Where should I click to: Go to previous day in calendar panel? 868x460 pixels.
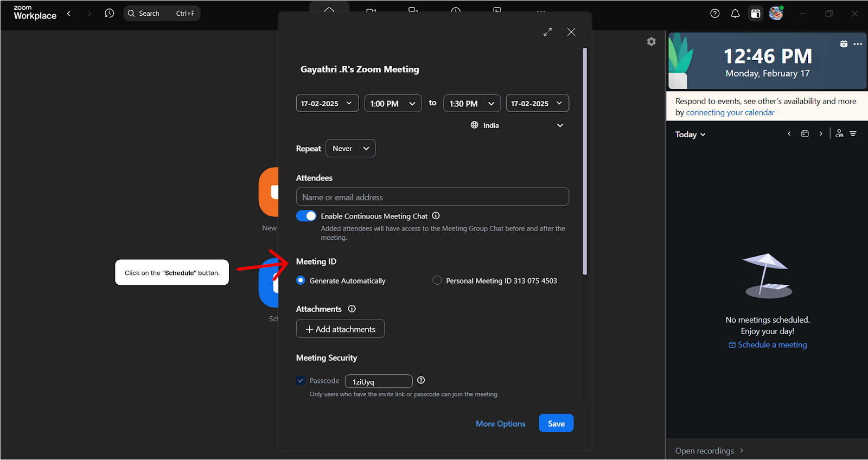click(x=789, y=134)
